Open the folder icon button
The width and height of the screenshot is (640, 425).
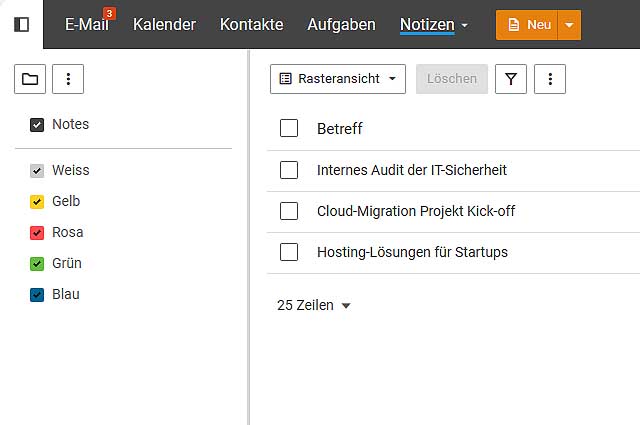(x=30, y=79)
